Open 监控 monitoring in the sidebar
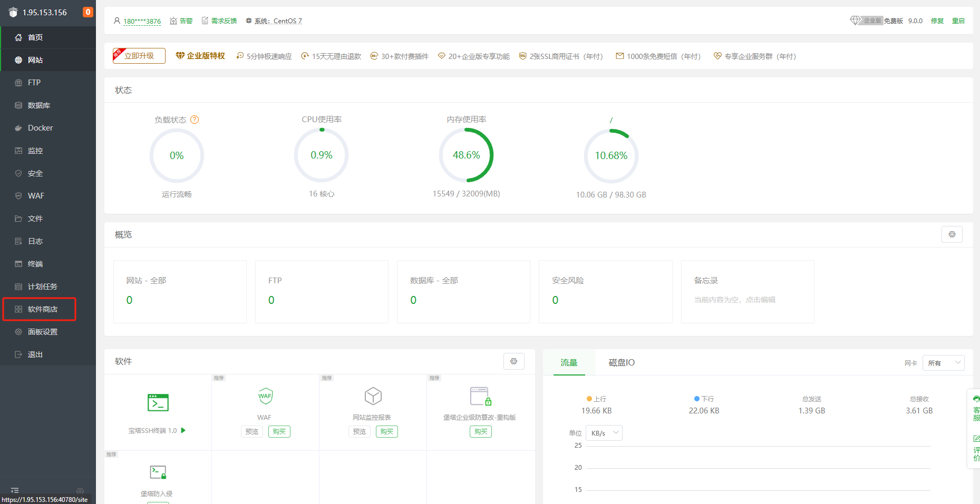Screen dimensions: 980x504 [48, 151]
